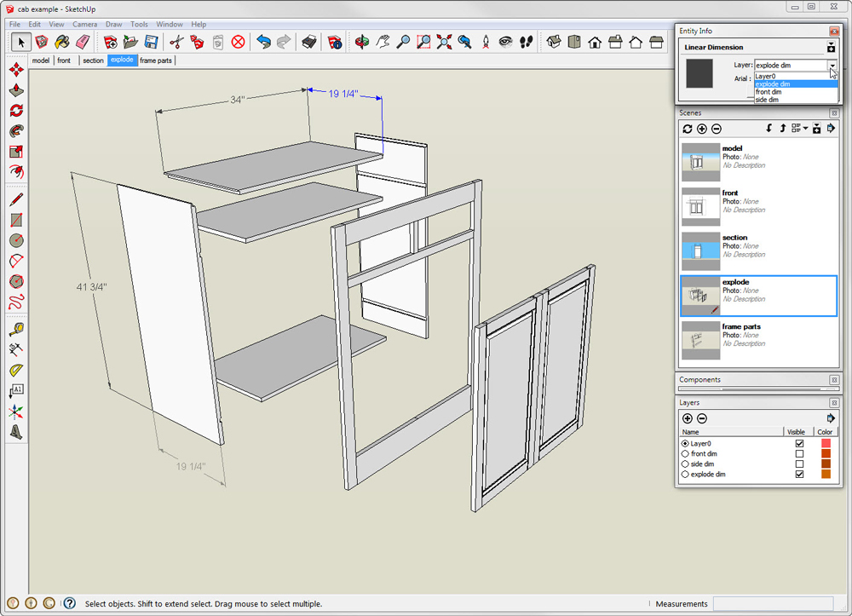Activate the Push/Pull tool

pos(16,90)
